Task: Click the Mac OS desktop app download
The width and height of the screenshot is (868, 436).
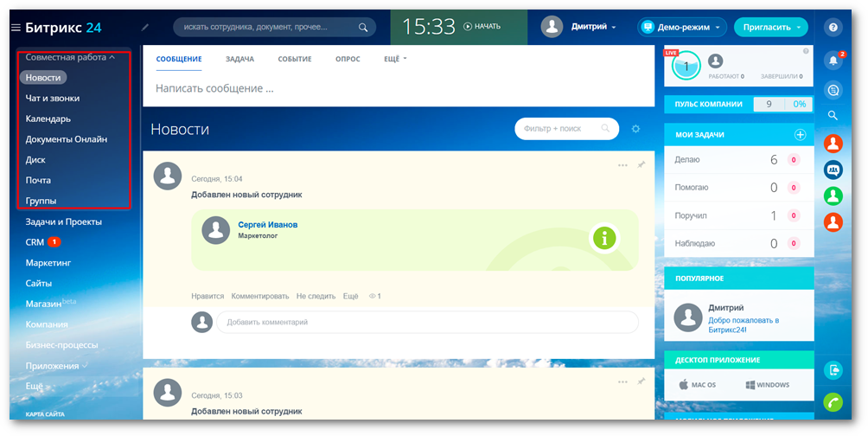Action: coord(698,384)
